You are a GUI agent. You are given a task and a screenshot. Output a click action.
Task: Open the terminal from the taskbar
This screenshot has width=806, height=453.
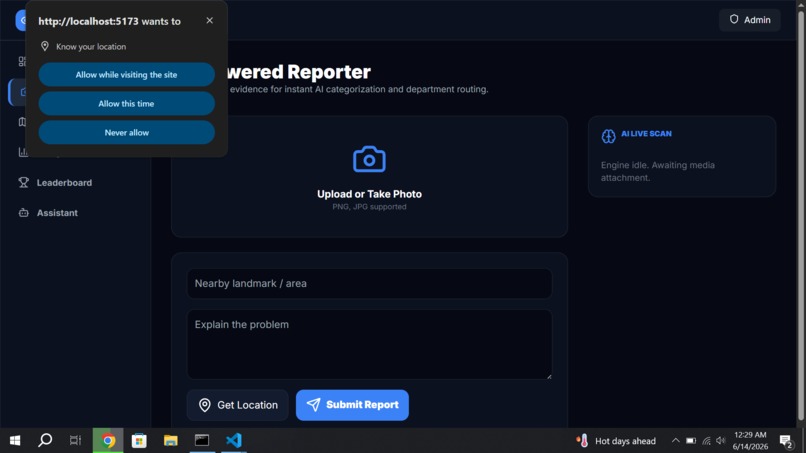coord(202,441)
